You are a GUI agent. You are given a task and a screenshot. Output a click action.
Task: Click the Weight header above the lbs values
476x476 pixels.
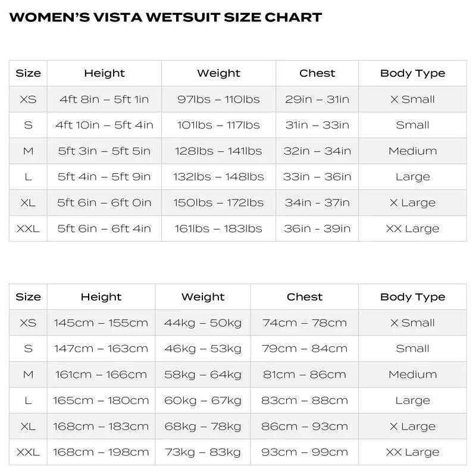[218, 73]
